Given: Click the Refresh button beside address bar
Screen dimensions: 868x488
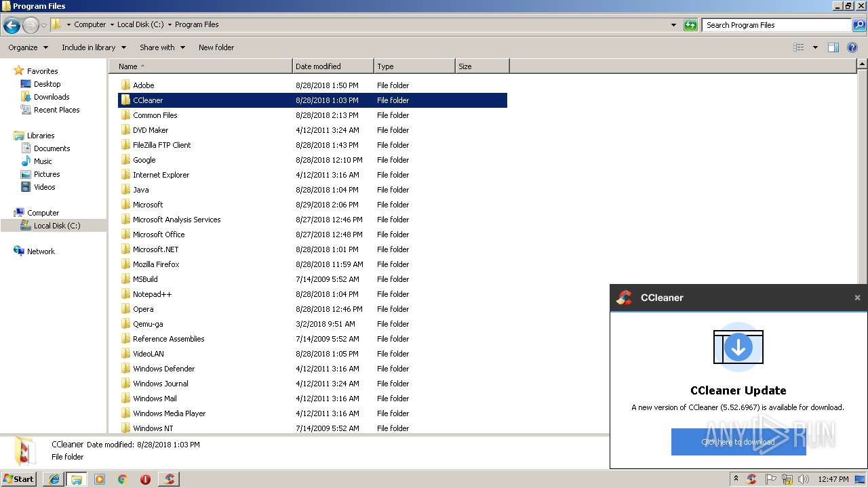Looking at the screenshot, I should pyautogui.click(x=690, y=25).
